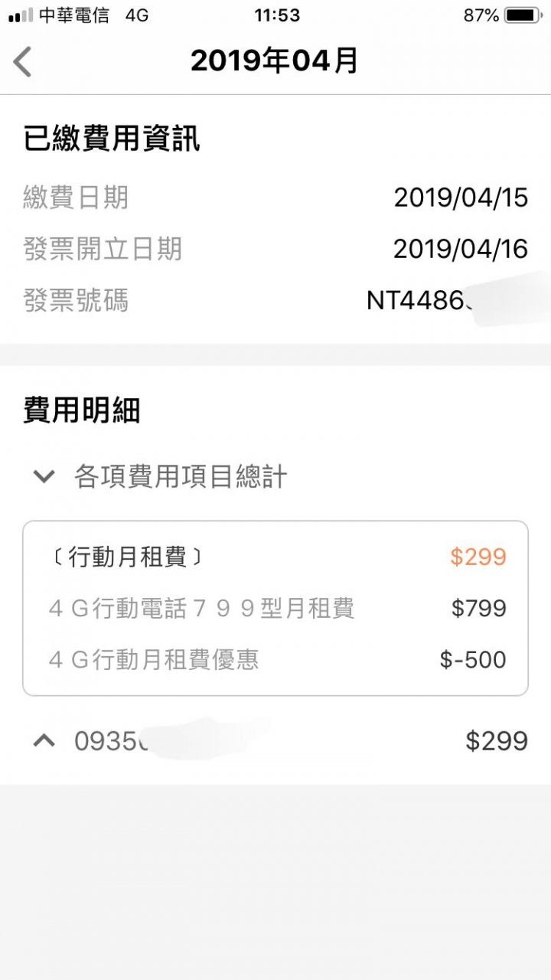Screen dimensions: 551x980
Task: Tap the signal strength bars icon
Action: (20, 15)
